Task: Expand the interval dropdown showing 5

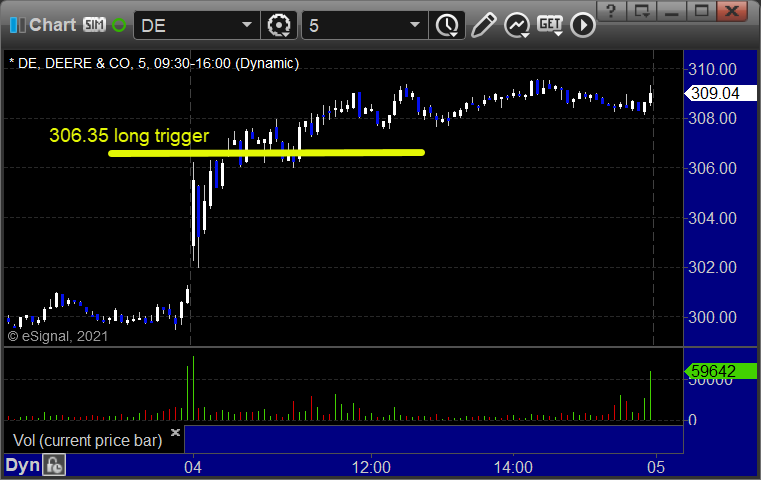Action: pyautogui.click(x=414, y=25)
